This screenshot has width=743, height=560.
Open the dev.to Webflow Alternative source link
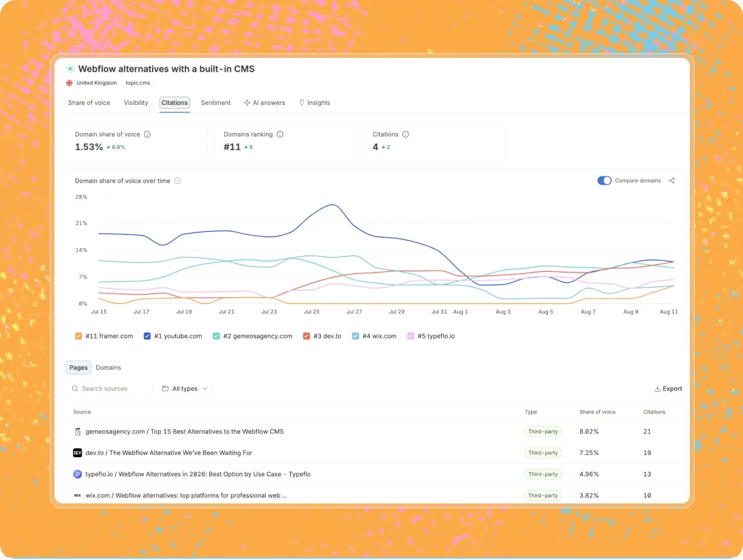[x=168, y=453]
